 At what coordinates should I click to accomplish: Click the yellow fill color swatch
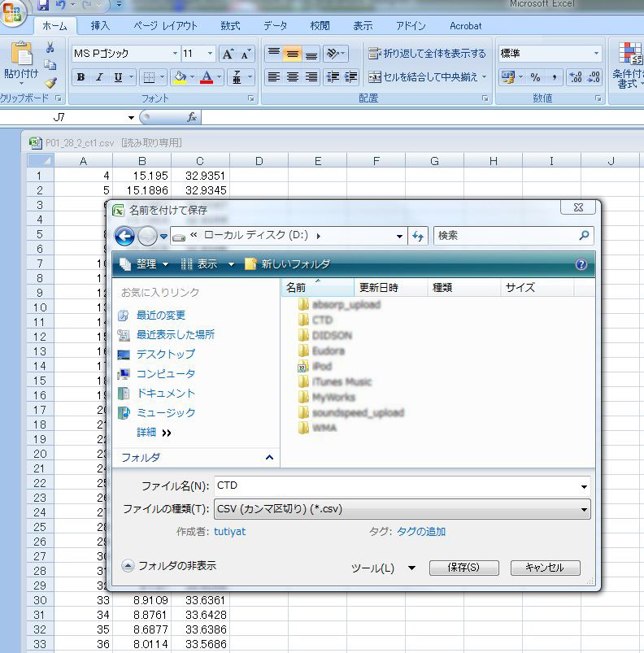pyautogui.click(x=180, y=77)
